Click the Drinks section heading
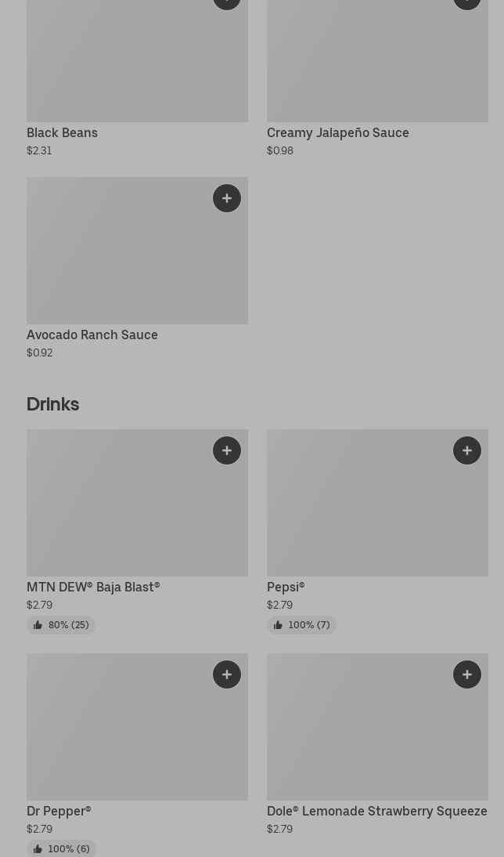Viewport: 504px width, 857px height. coord(52,403)
